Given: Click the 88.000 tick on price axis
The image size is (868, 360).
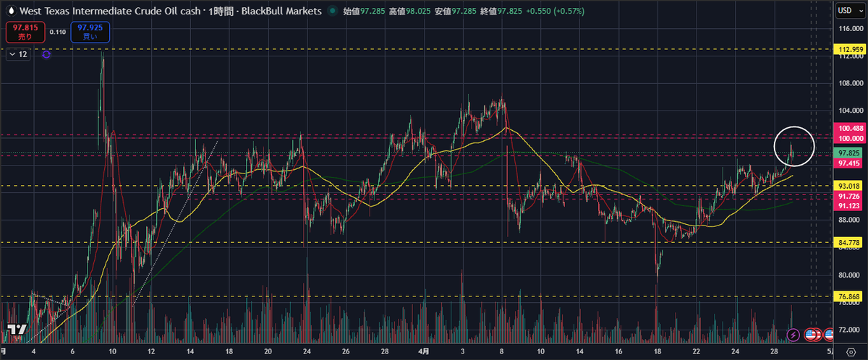Looking at the screenshot, I should point(850,220).
